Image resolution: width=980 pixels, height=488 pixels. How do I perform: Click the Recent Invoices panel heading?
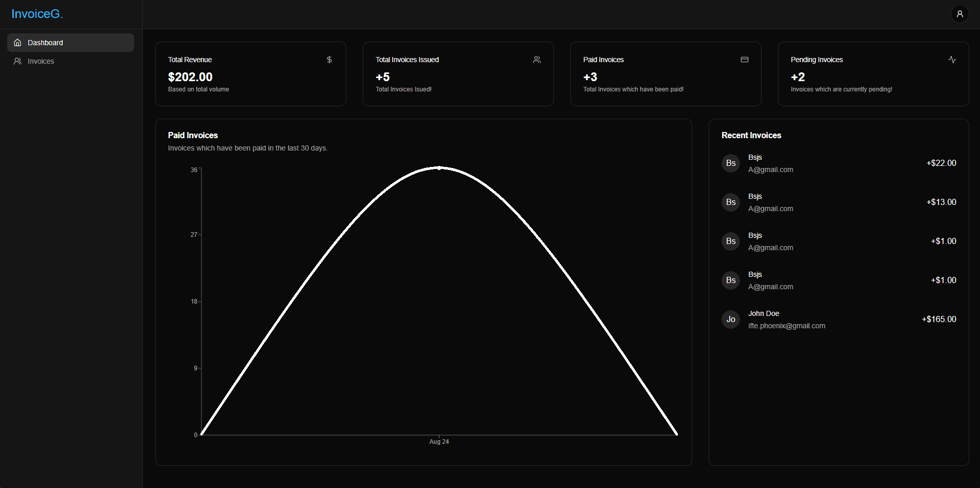pyautogui.click(x=751, y=135)
